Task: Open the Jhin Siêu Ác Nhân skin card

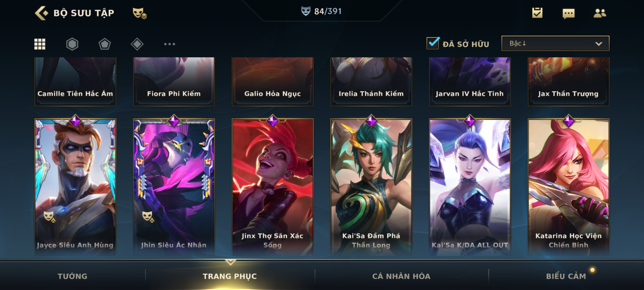Action: [174, 187]
